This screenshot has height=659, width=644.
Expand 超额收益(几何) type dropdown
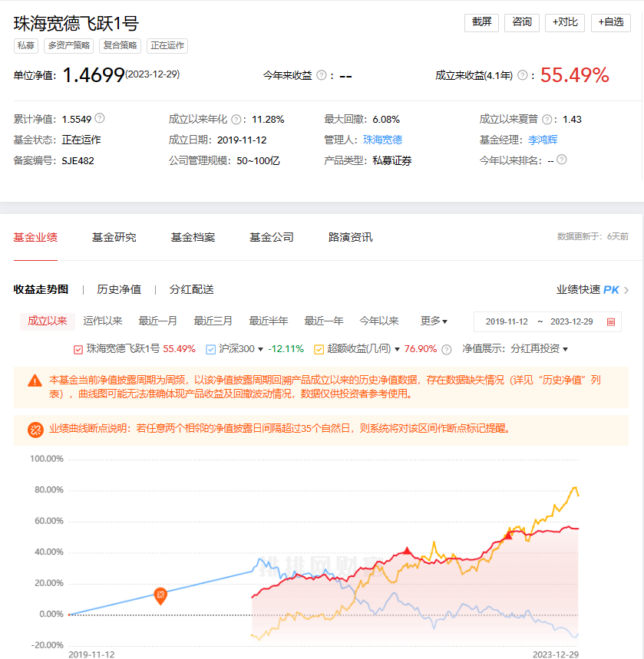397,350
